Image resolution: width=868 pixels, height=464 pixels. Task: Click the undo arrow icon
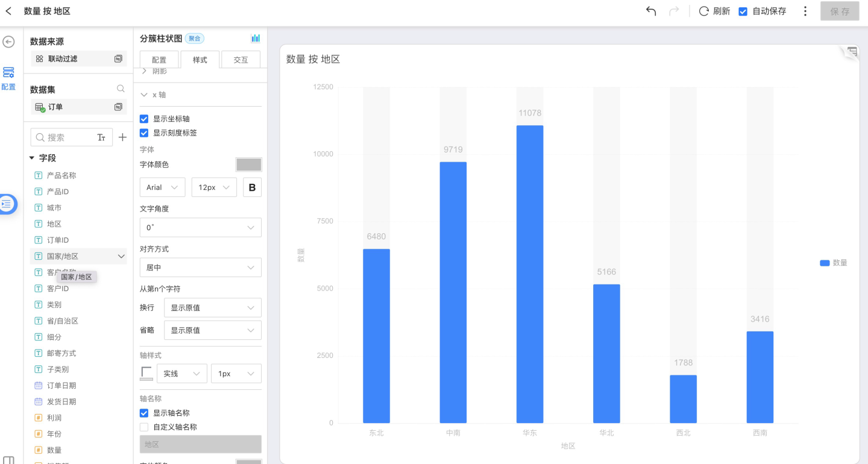tap(651, 11)
